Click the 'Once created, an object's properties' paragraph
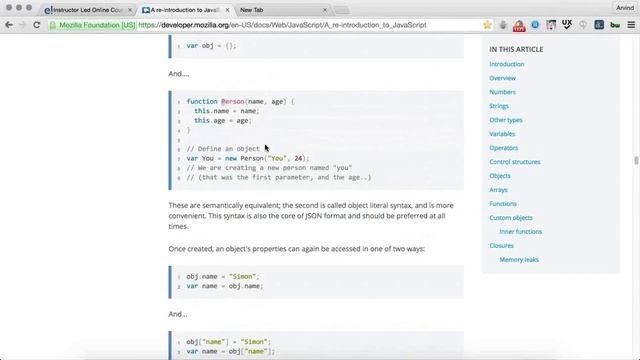Viewport: 640px width, 360px height. [297, 249]
